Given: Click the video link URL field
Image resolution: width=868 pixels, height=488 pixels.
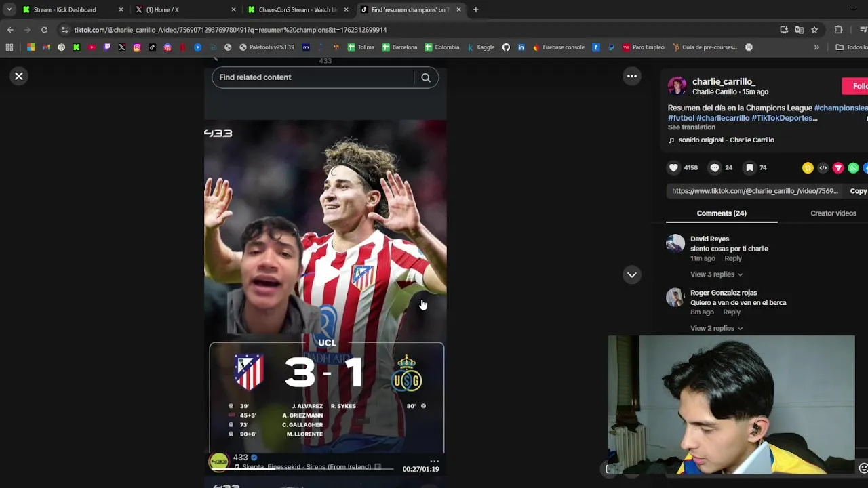Looking at the screenshot, I should [755, 191].
